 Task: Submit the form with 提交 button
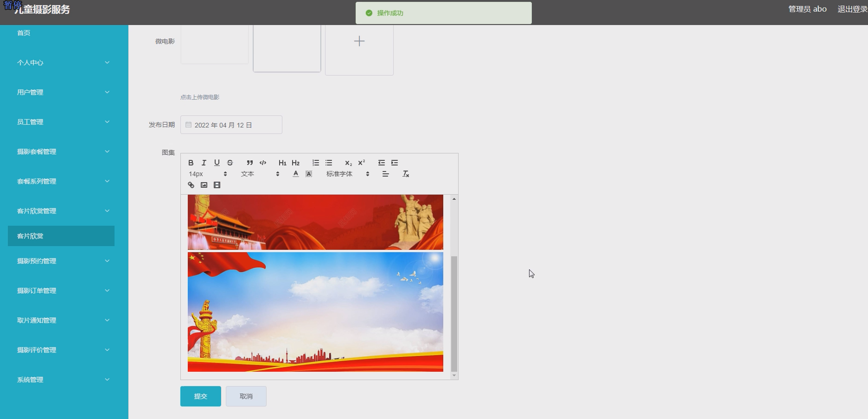tap(201, 396)
